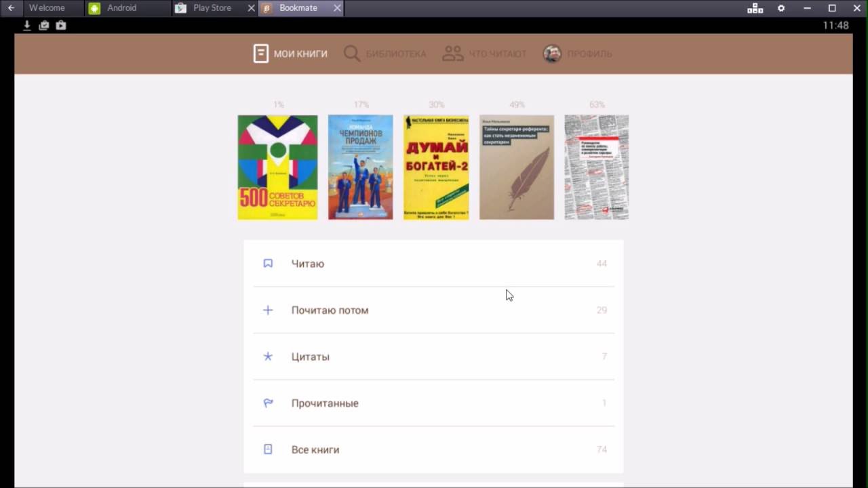Click the back arrow in the title bar
The width and height of the screenshot is (868, 488).
pyautogui.click(x=11, y=8)
